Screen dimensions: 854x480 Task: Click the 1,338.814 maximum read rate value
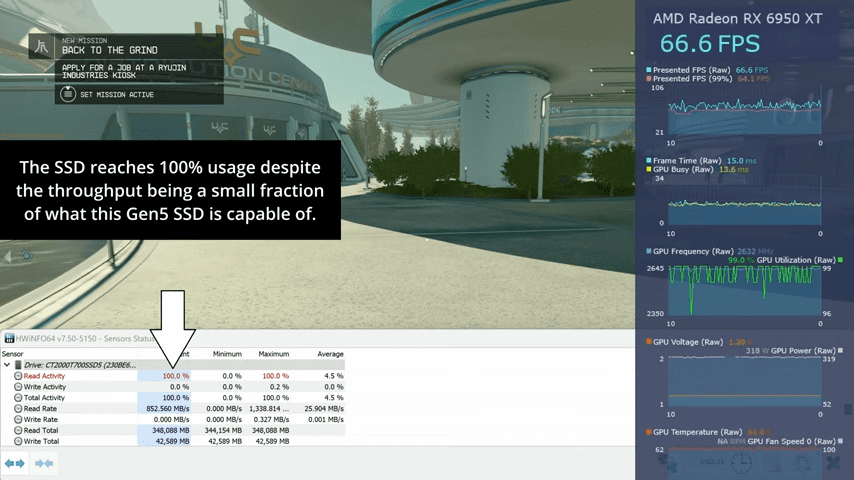(x=269, y=409)
